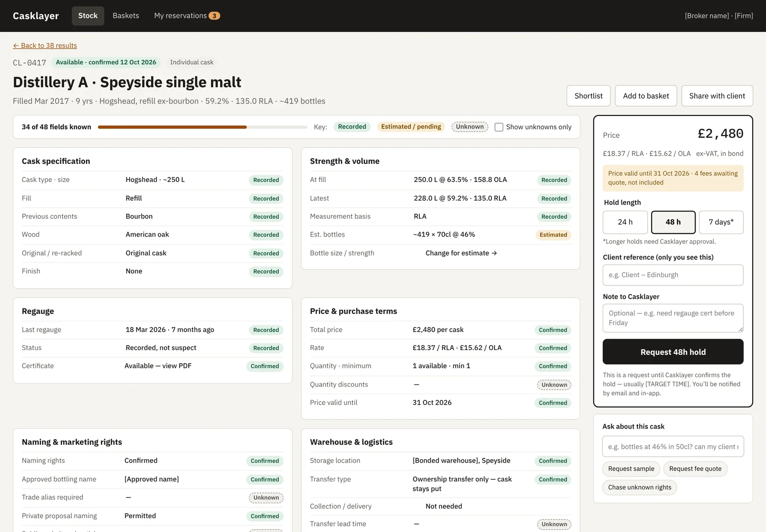This screenshot has height=532, width=766.
Task: Click Confirmed badge in Total price row
Action: tap(553, 330)
